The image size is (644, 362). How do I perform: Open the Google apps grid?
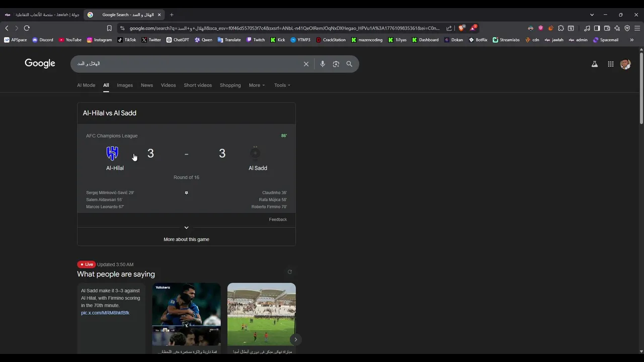click(610, 64)
